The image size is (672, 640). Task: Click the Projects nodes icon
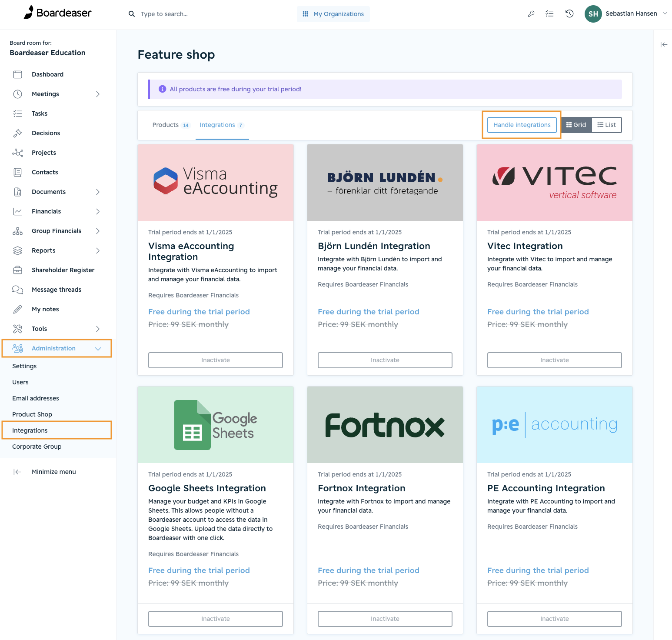(17, 153)
